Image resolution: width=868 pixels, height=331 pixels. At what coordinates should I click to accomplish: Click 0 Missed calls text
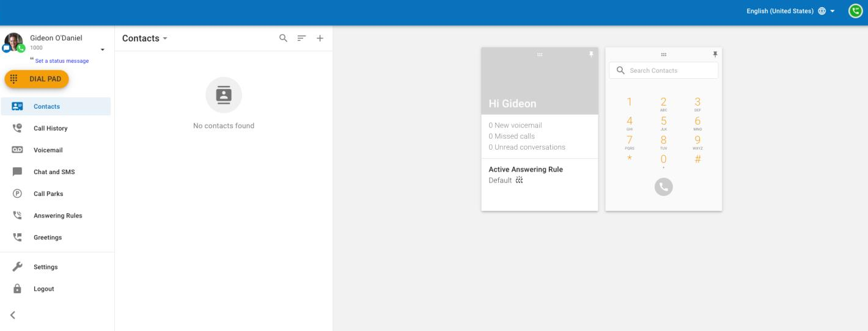click(512, 136)
